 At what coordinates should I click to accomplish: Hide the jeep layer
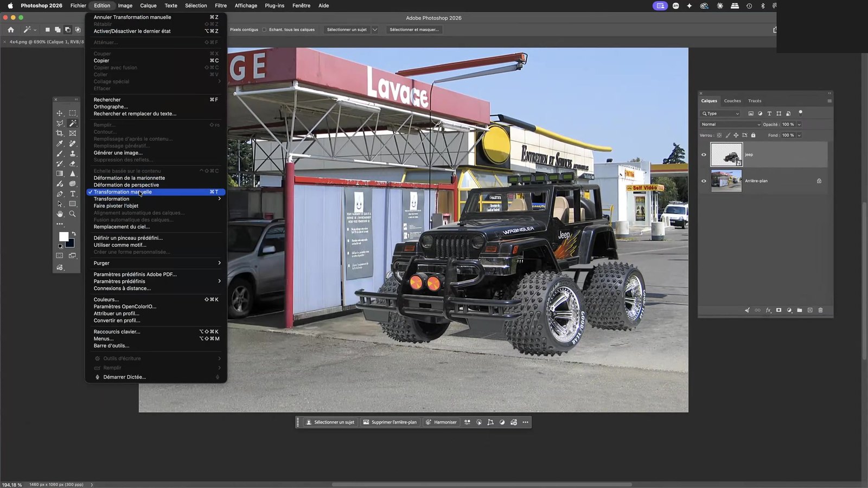pyautogui.click(x=704, y=155)
